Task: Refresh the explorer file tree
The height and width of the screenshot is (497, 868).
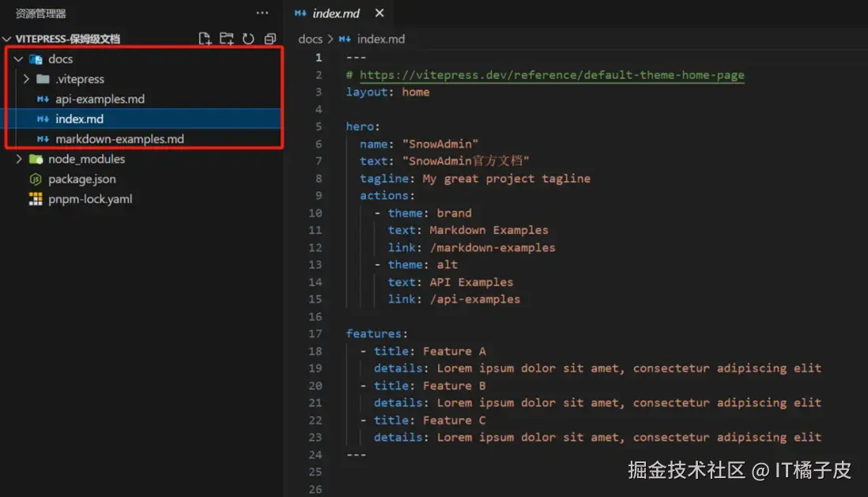Action: click(248, 39)
